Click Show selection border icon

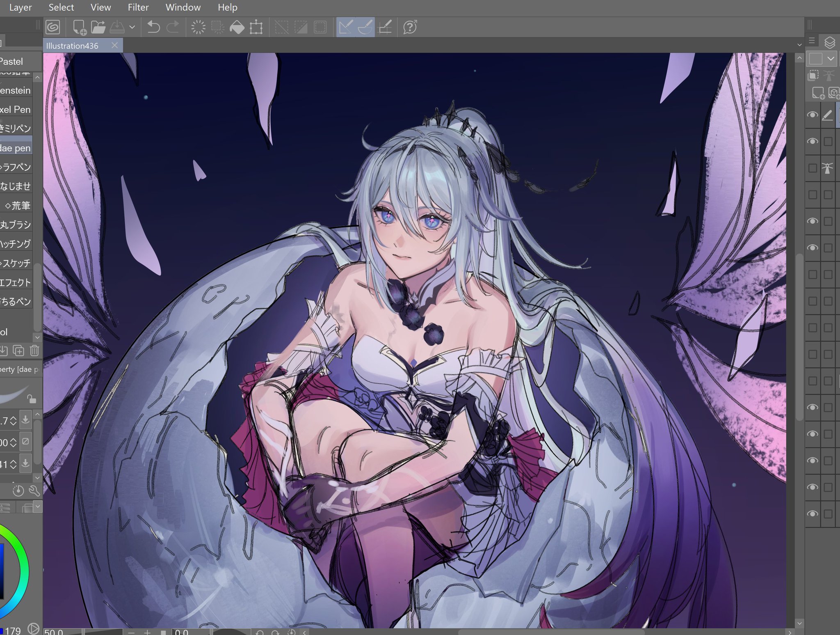click(320, 28)
